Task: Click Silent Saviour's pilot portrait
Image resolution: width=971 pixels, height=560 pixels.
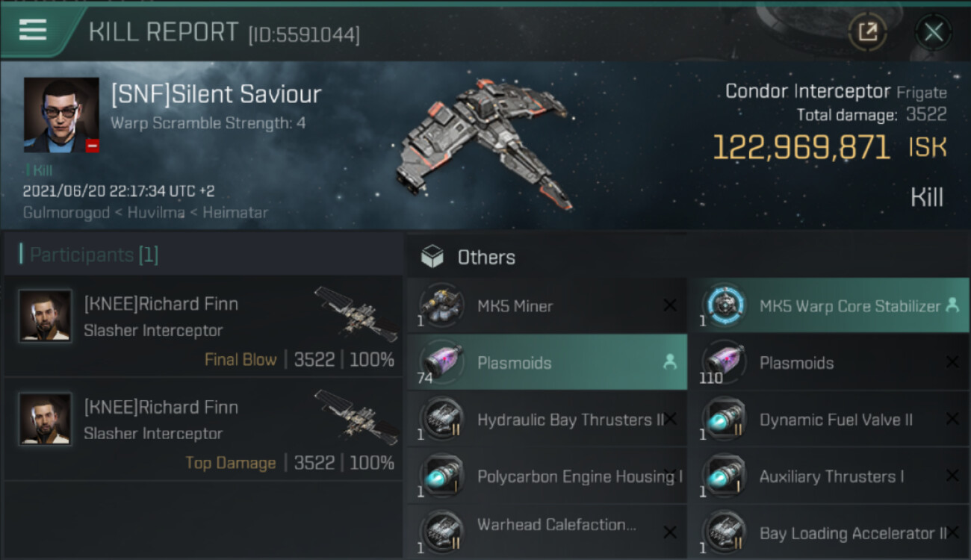Action: click(x=61, y=115)
